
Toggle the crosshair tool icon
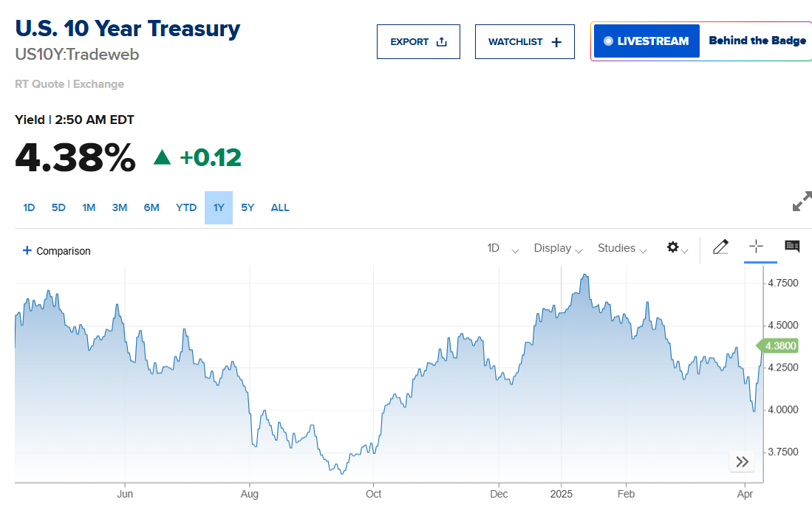pyautogui.click(x=756, y=247)
